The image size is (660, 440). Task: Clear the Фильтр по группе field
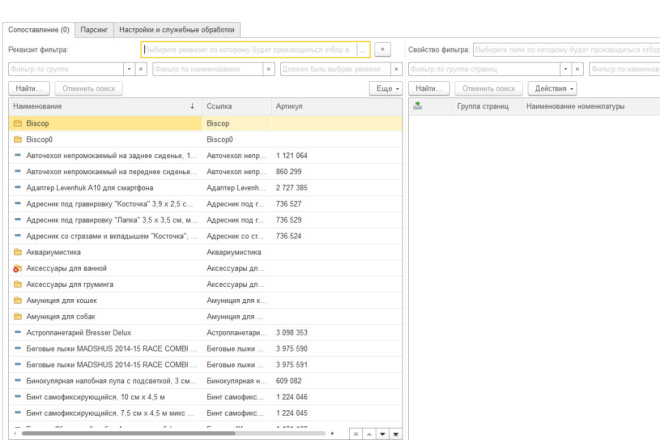pos(141,69)
